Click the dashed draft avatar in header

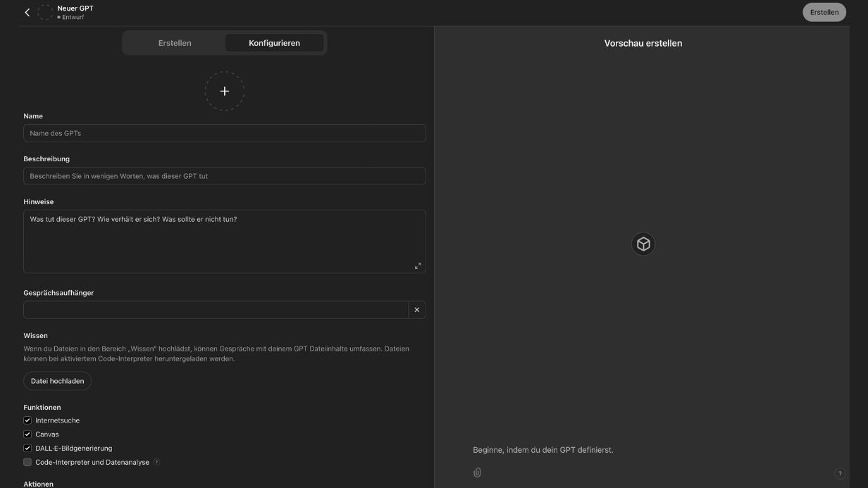tap(45, 13)
